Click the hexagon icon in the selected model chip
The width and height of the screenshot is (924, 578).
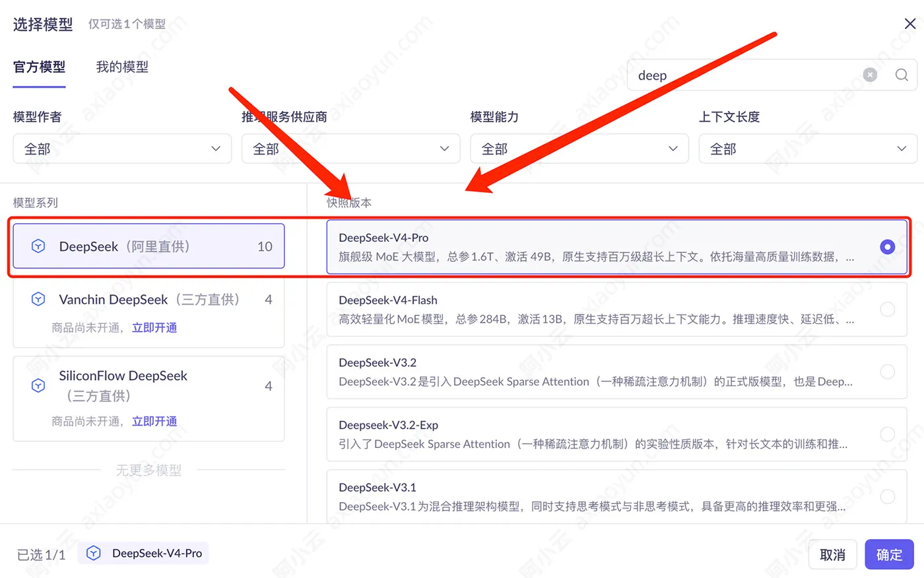coord(94,553)
